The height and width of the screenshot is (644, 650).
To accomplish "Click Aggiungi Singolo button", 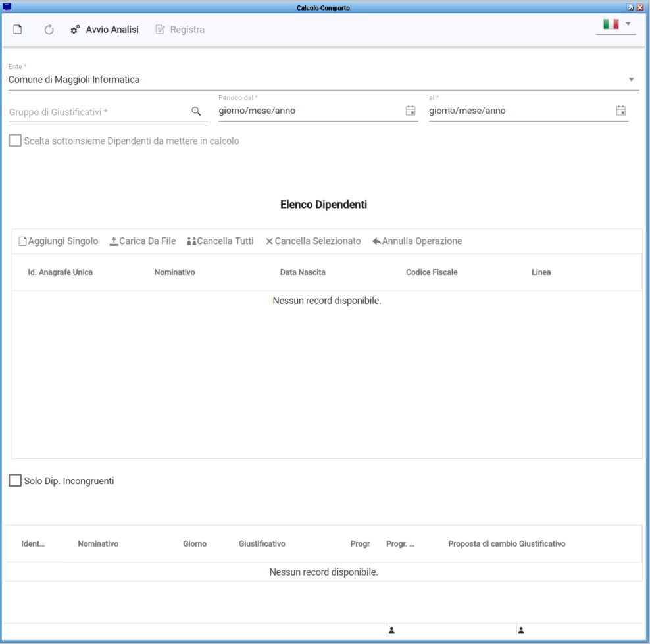I will point(59,241).
